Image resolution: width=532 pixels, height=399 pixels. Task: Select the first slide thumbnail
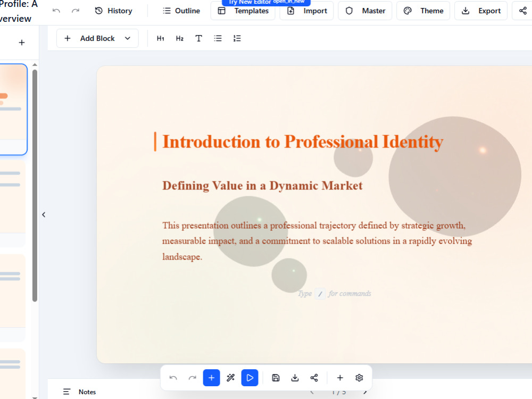point(13,109)
